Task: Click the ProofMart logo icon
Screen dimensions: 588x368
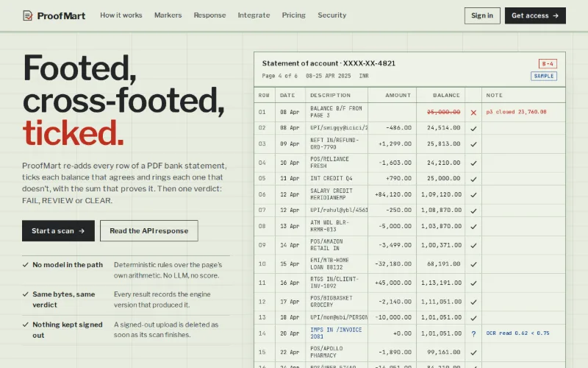Action: point(27,15)
